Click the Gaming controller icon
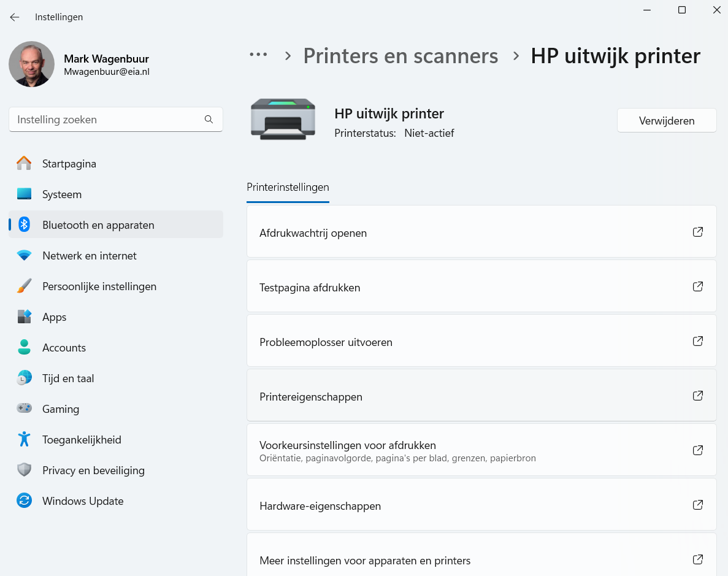 pyautogui.click(x=24, y=409)
